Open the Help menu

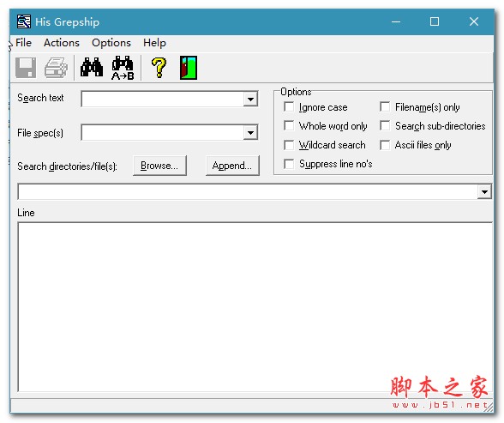tap(154, 43)
